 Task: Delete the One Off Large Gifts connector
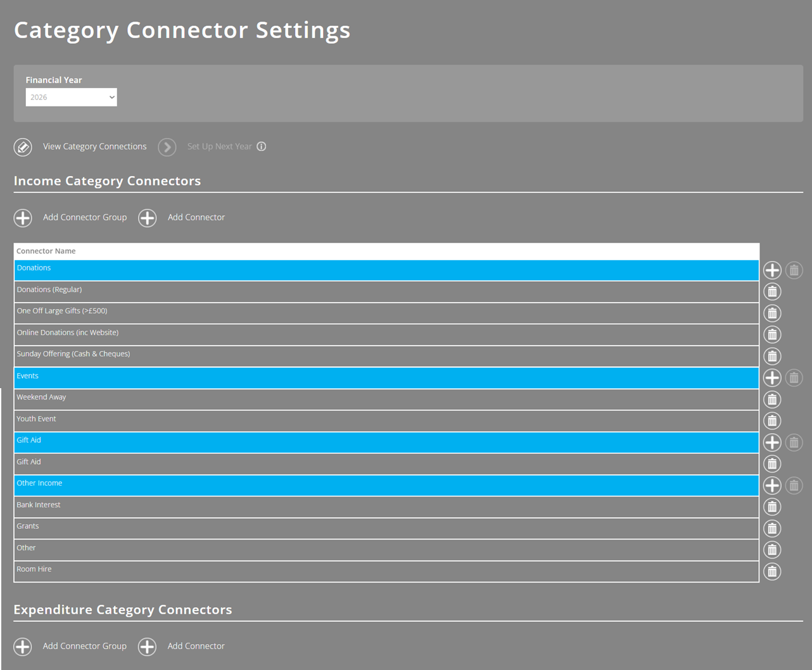click(772, 313)
